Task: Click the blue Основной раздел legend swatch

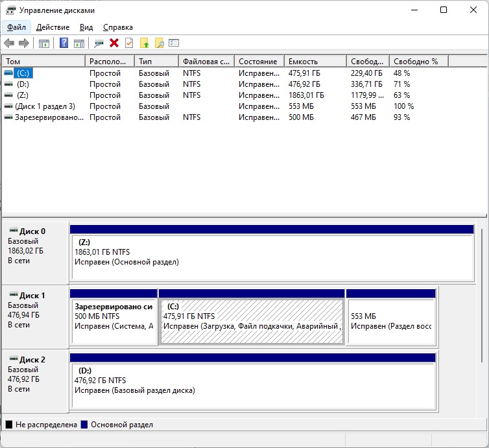Action: click(x=84, y=425)
